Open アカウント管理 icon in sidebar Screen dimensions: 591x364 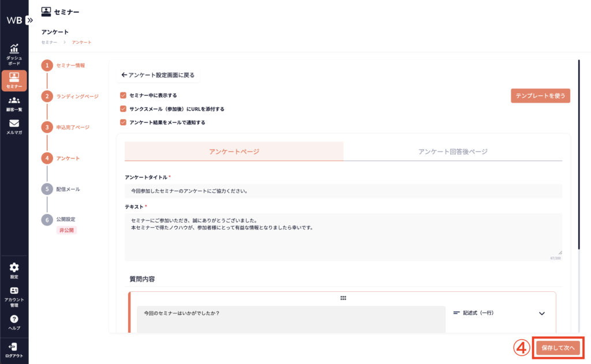pos(14,291)
